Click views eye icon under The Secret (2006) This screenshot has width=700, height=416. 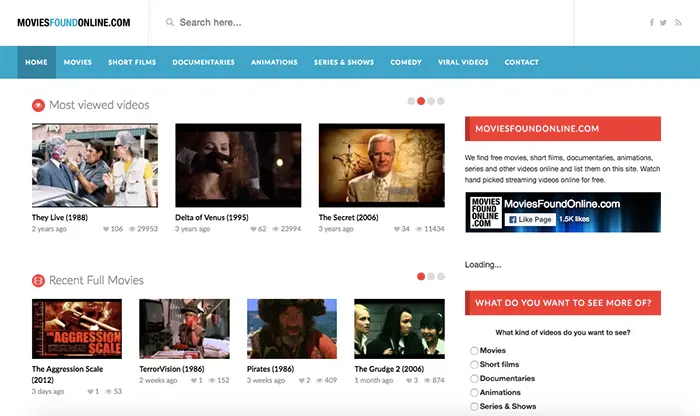(419, 229)
